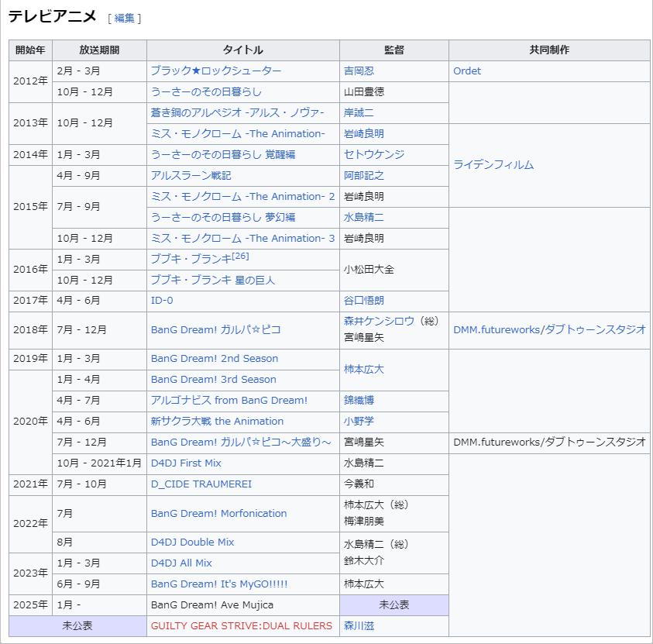Image resolution: width=653 pixels, height=644 pixels.
Task: Open D4DJ First Mix link
Action: click(x=186, y=463)
